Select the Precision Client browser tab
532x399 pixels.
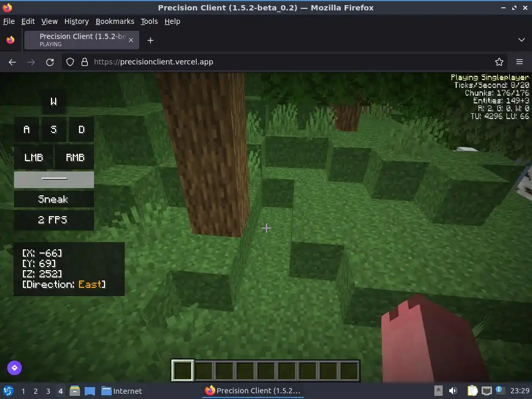[x=82, y=40]
